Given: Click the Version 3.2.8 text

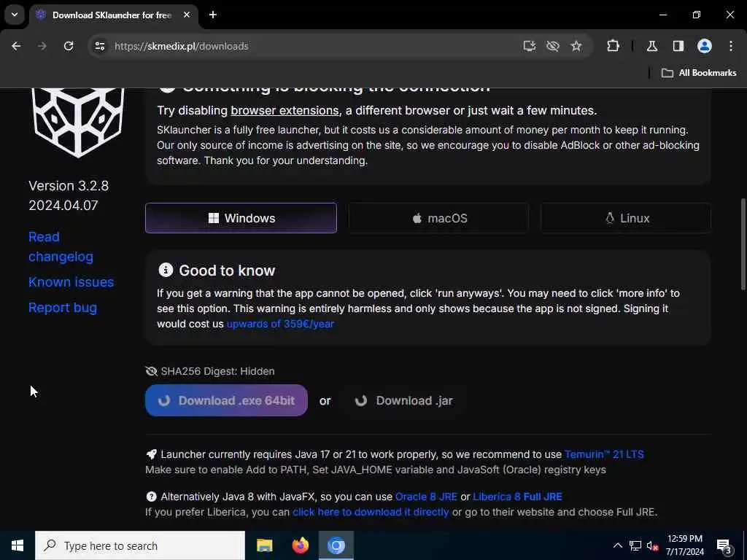Looking at the screenshot, I should (69, 186).
